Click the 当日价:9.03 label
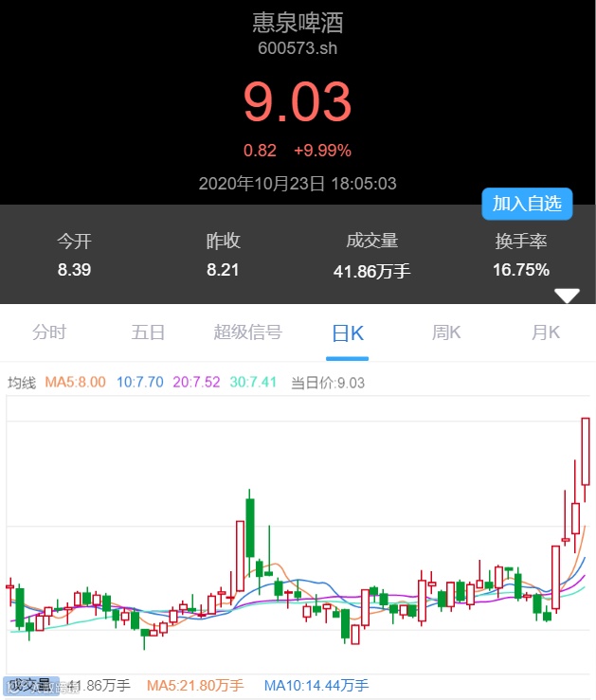The height and width of the screenshot is (700, 596). tap(328, 383)
